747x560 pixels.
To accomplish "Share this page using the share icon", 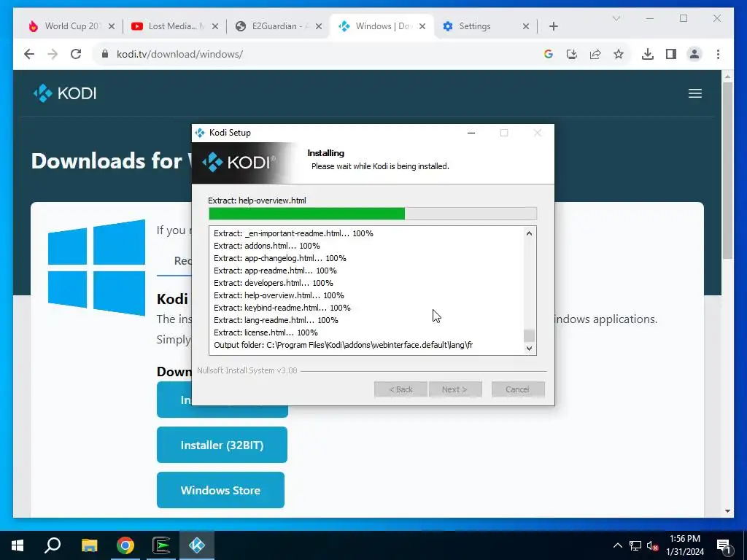I will pos(595,54).
